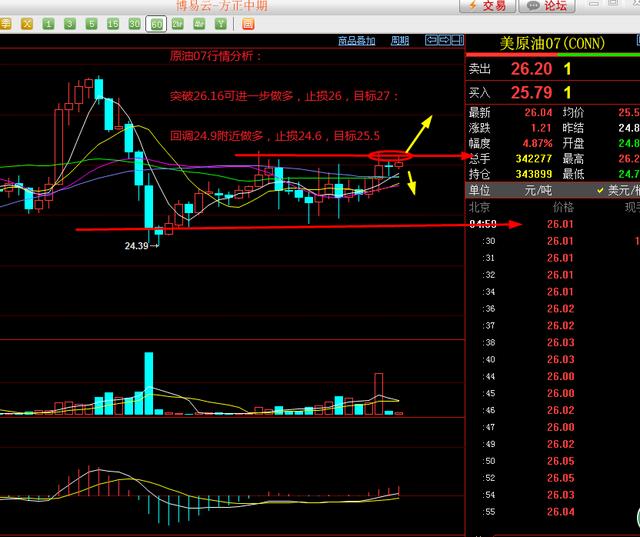Viewport: 640px width, 537px height.
Task: Select the :36 tick row price 26.02
Action: (560, 309)
